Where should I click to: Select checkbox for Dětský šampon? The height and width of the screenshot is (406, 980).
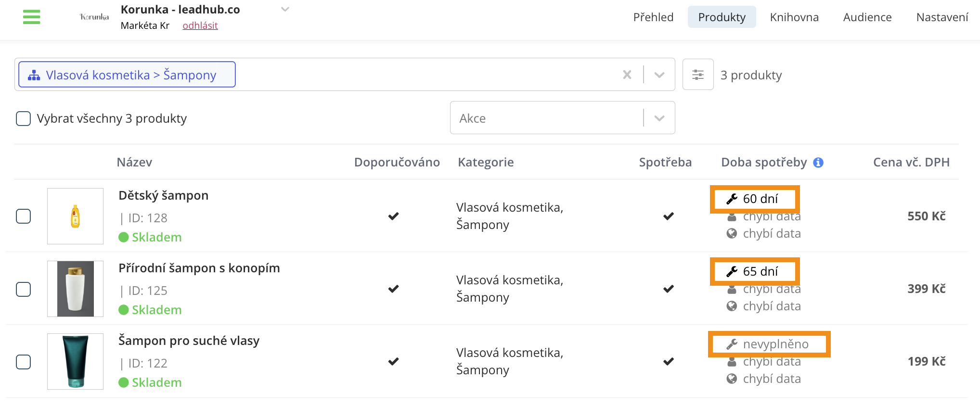click(x=24, y=216)
